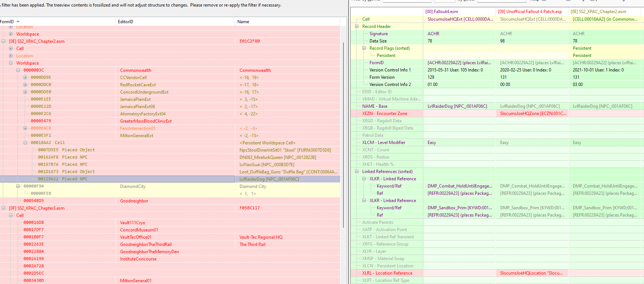
Task: Click the Signature row label
Action: point(379,34)
